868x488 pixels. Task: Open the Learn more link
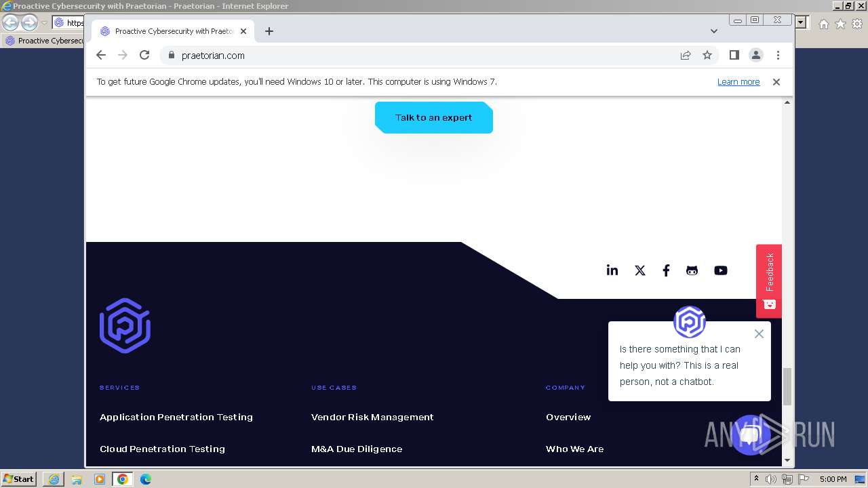tap(738, 82)
